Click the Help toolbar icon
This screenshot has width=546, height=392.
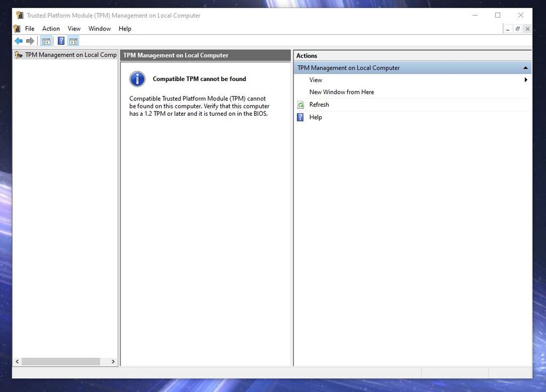pos(61,41)
